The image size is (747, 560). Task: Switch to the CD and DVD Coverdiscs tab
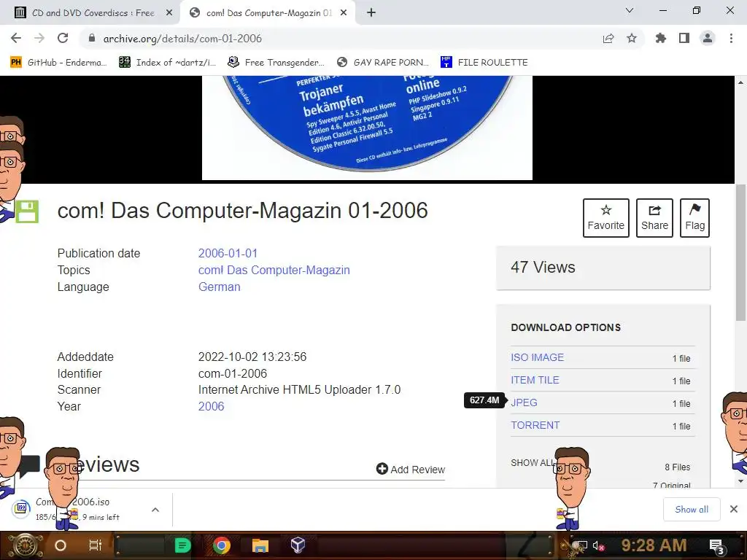pyautogui.click(x=93, y=13)
